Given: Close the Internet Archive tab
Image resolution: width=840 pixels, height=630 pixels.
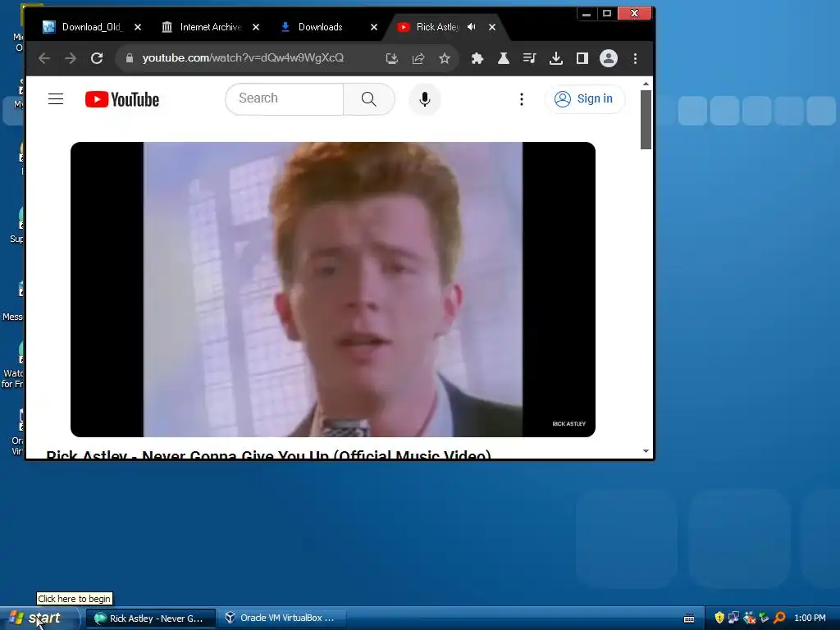Looking at the screenshot, I should click(256, 27).
